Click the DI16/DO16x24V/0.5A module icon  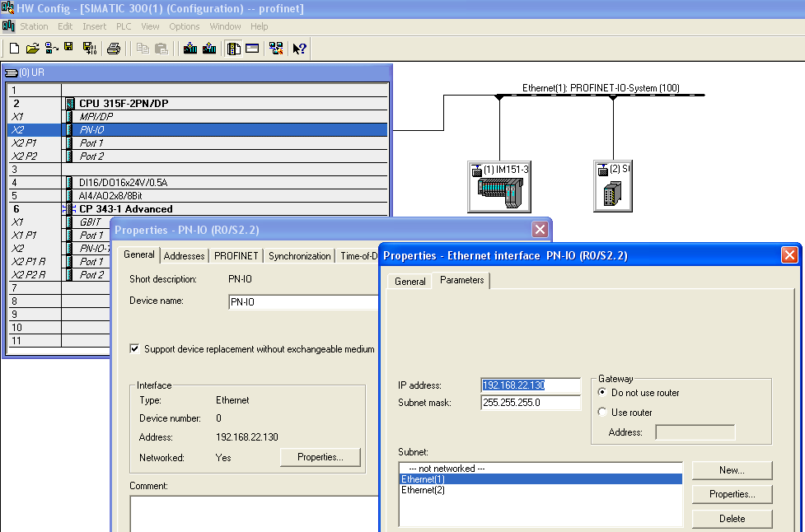tap(69, 183)
